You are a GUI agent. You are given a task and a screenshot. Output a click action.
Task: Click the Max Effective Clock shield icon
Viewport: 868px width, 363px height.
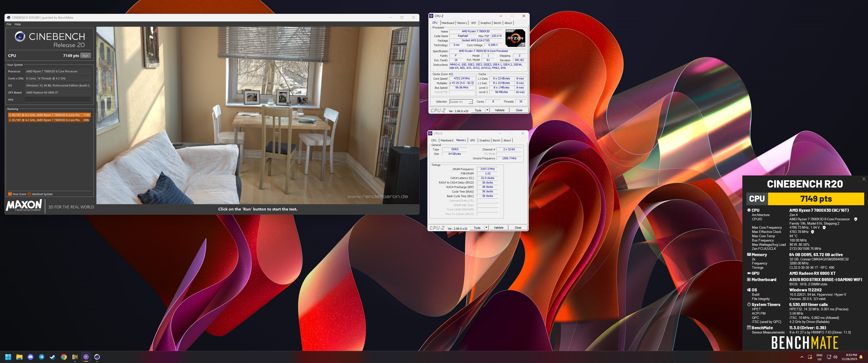[x=812, y=232]
